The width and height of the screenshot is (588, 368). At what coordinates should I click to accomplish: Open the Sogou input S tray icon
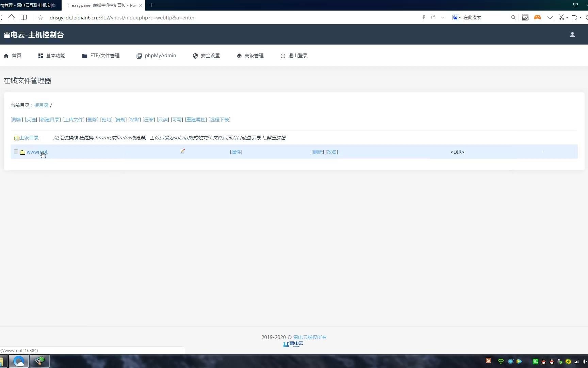(x=488, y=361)
